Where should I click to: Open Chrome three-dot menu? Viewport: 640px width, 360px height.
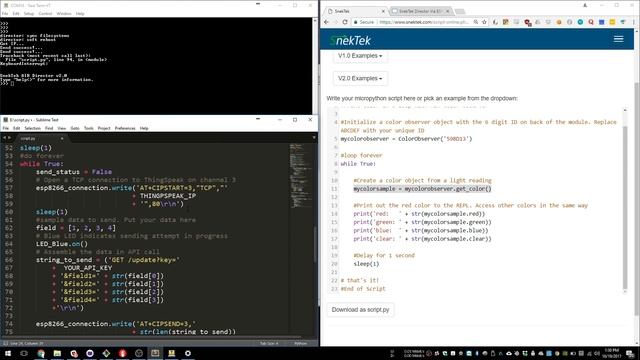(x=634, y=22)
